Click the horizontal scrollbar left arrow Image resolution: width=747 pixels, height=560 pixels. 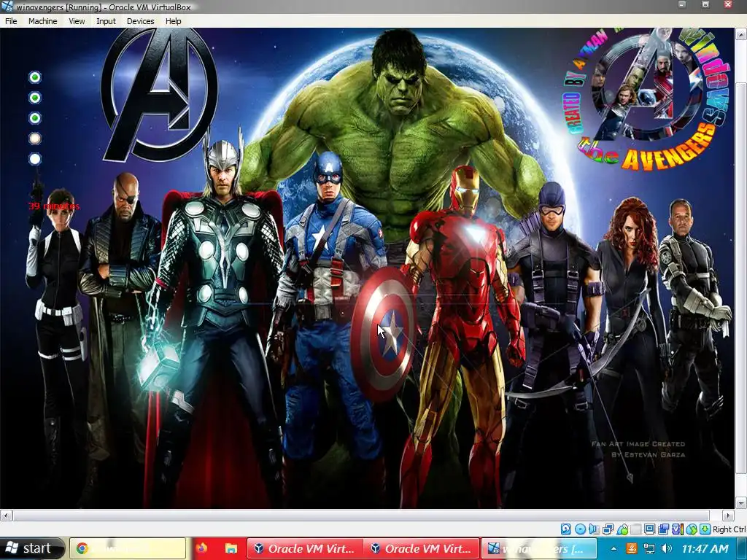tap(6, 516)
